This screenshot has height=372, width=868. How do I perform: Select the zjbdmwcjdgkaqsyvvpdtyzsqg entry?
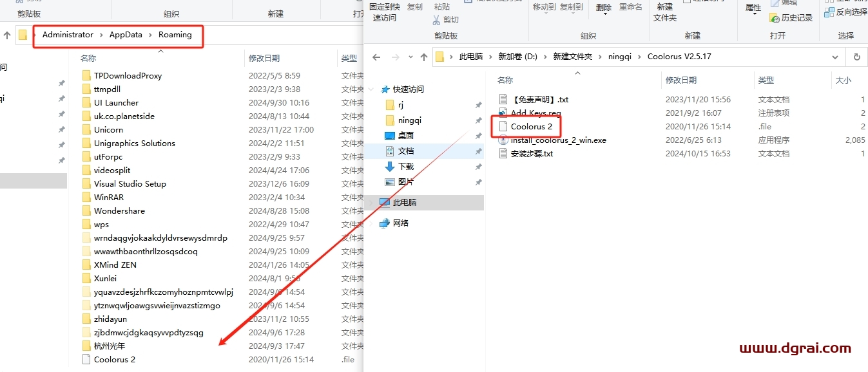148,332
